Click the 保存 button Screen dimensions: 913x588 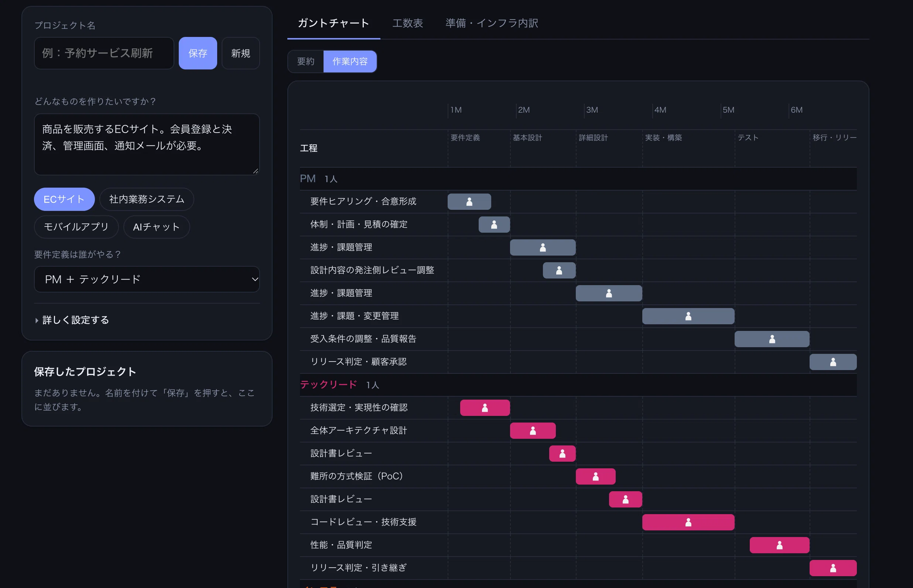tap(198, 53)
